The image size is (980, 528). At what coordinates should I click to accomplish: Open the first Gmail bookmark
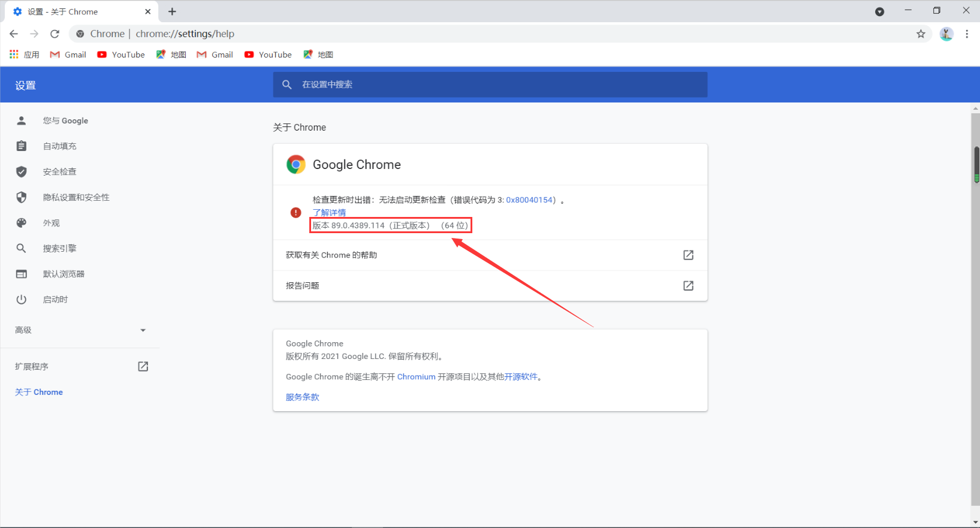click(x=68, y=55)
